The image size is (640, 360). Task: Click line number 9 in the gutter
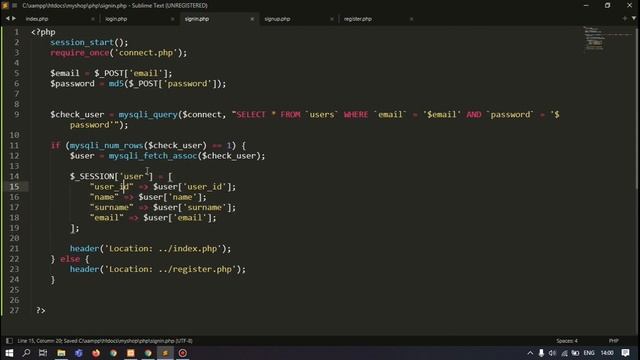(16, 114)
